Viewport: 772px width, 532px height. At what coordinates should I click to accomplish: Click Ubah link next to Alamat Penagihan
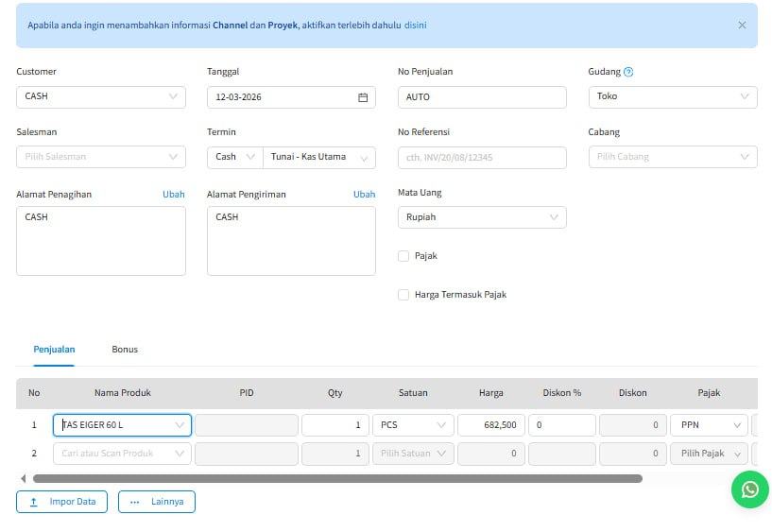point(174,195)
